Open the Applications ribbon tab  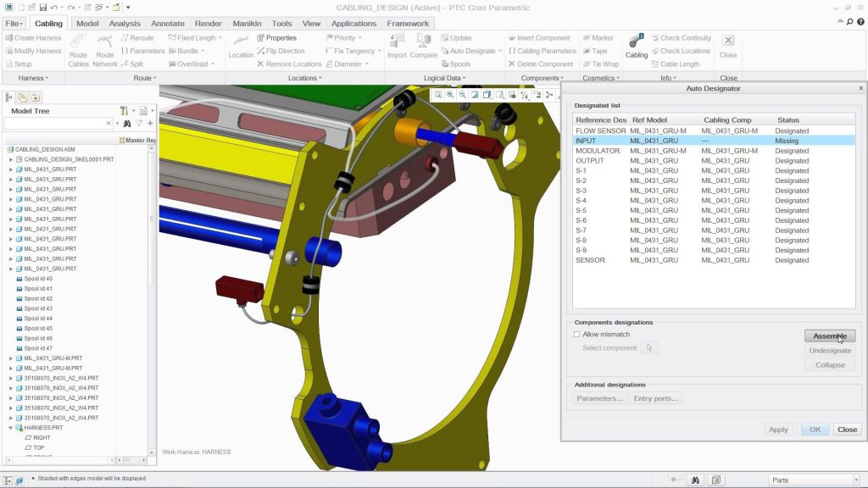click(353, 23)
